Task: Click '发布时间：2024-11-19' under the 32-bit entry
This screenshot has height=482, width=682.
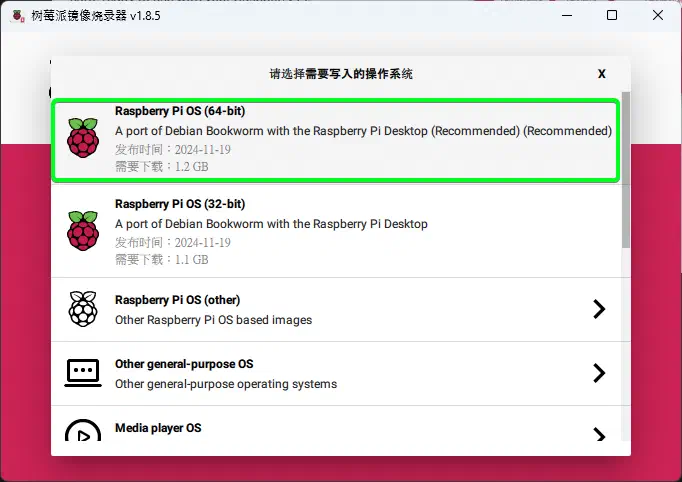Action: click(173, 243)
